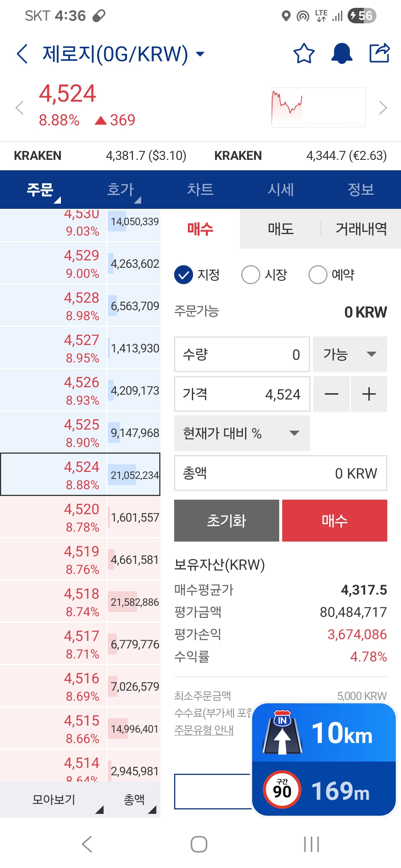The width and height of the screenshot is (401, 868).
Task: Tap the mini price chart thumbnail
Action: (318, 108)
